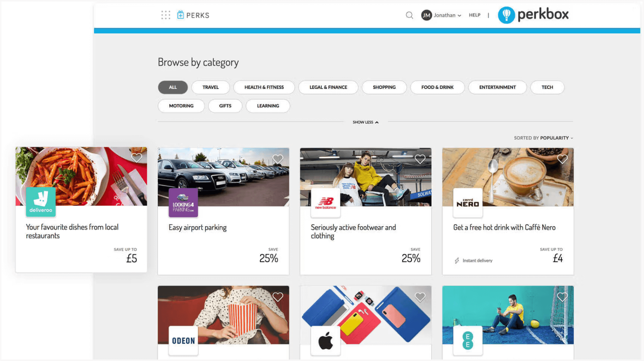
Task: Open the airport parking cars image
Action: 223,177
